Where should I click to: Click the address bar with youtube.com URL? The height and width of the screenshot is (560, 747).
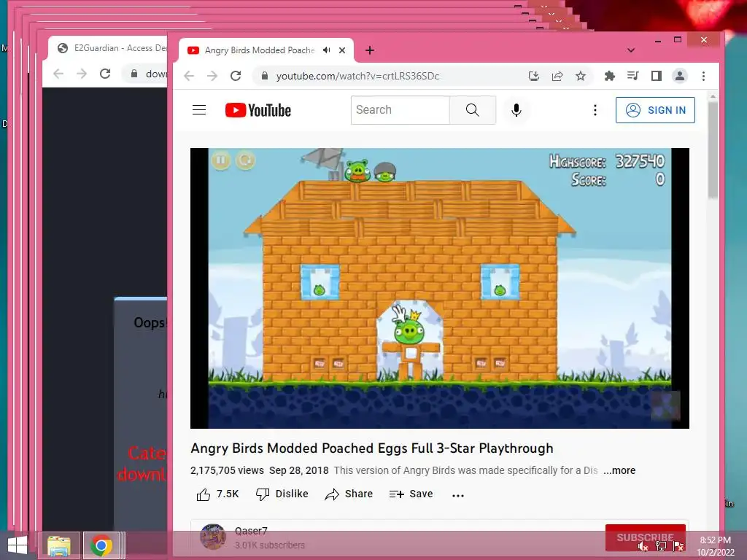(x=391, y=76)
